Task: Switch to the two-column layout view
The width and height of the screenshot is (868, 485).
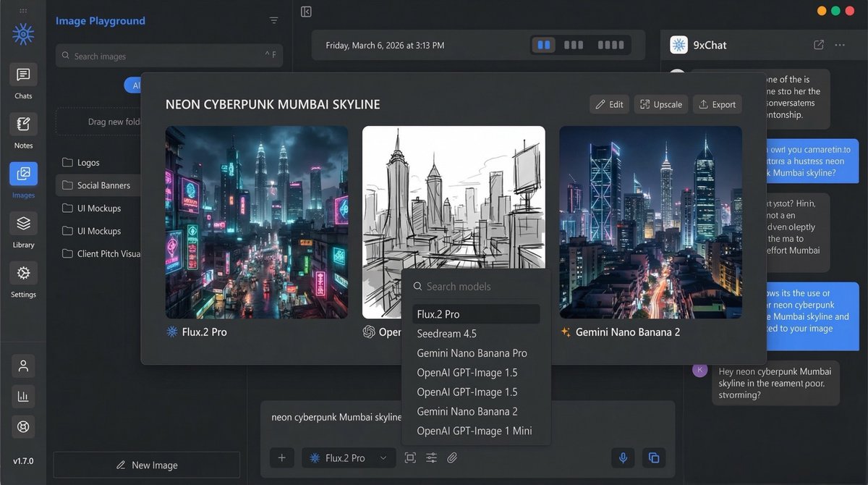Action: click(543, 45)
